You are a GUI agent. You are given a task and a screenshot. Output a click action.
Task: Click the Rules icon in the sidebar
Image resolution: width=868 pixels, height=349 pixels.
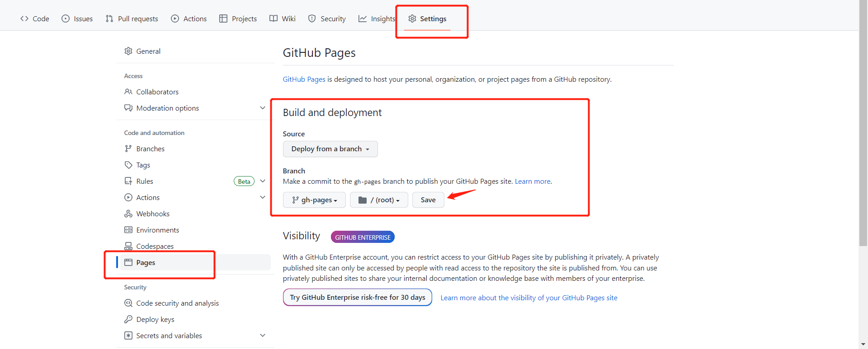tap(128, 181)
